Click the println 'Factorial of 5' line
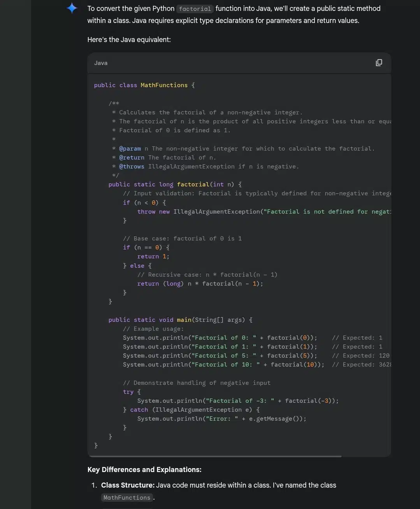 (256, 356)
